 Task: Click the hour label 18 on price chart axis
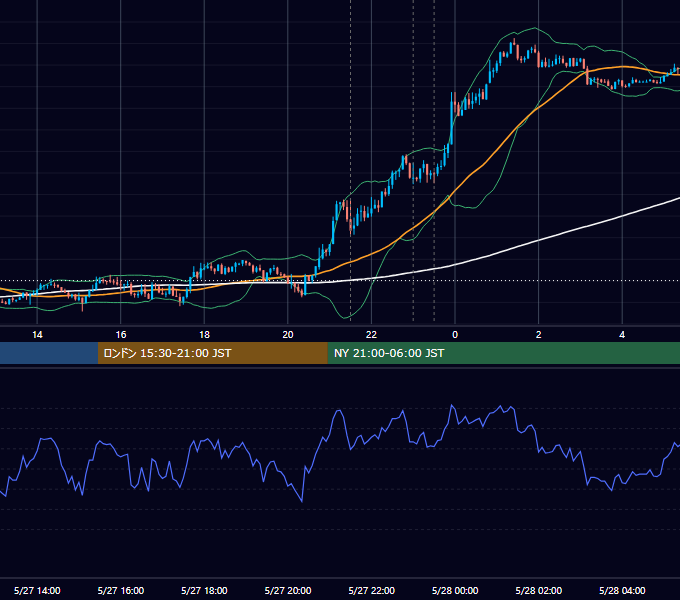204,335
